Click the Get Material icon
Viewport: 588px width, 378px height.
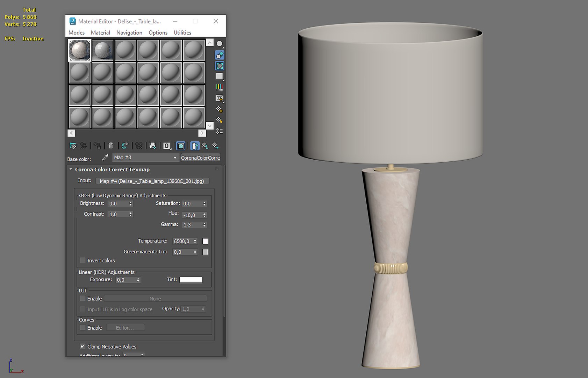(73, 146)
